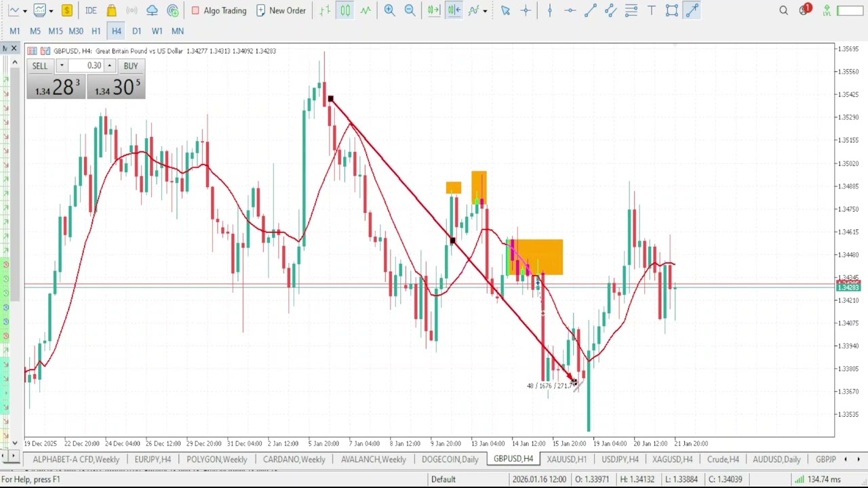Click the yellow dollar symbols icon
868x488 pixels.
click(66, 10)
